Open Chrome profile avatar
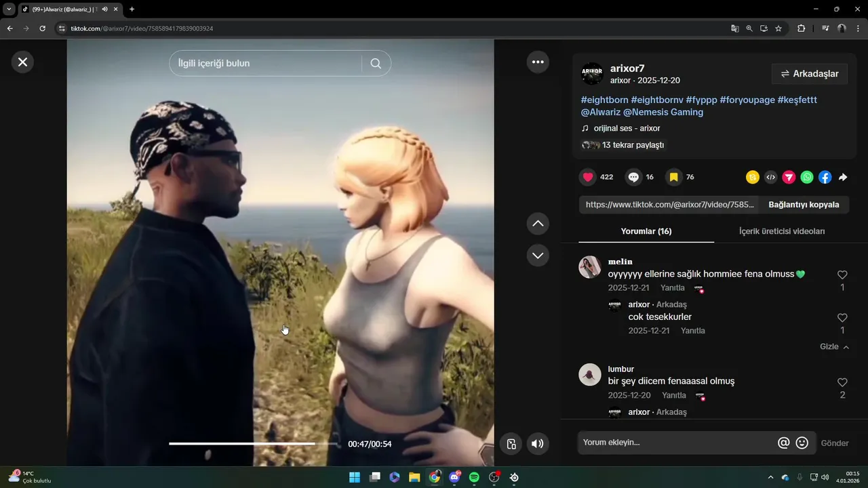Viewport: 868px width, 488px height. 842,28
